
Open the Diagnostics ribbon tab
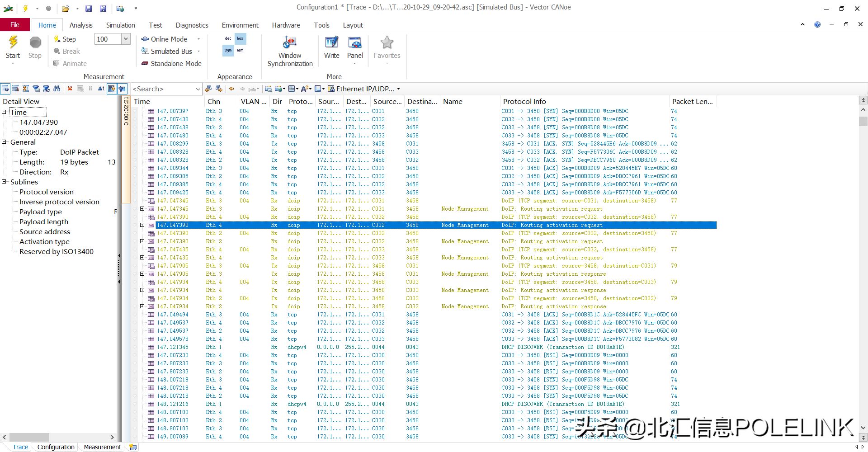[x=192, y=25]
